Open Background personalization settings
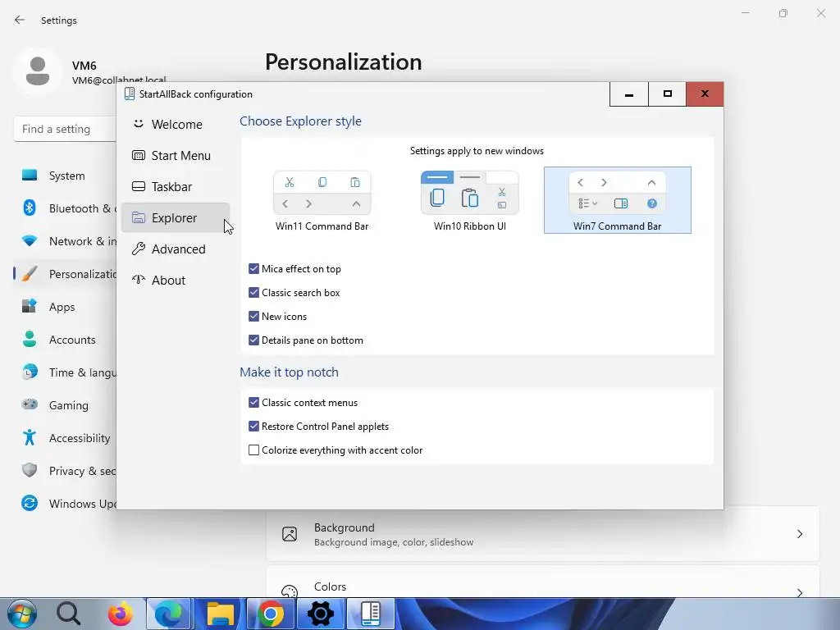 pos(543,534)
